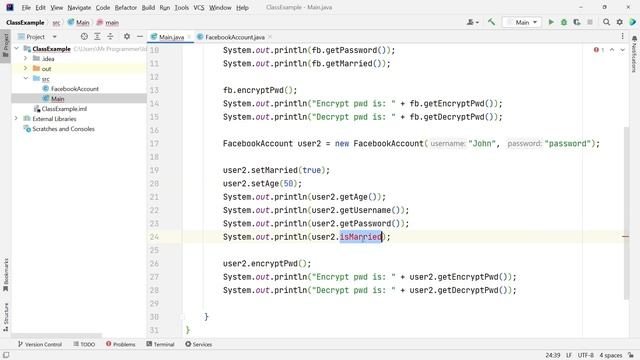The height and width of the screenshot is (360, 640).
Task: Open the Terminal tool window
Action: (x=160, y=344)
